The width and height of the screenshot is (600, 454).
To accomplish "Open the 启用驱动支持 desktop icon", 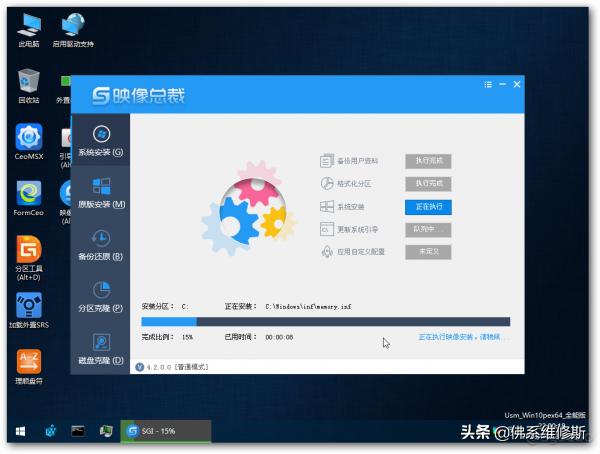I will 73,30.
